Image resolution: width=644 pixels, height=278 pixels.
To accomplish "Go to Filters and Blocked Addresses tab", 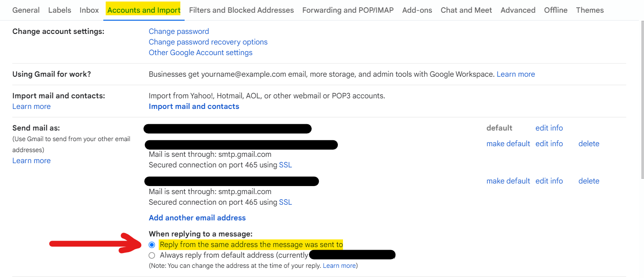I will point(241,10).
